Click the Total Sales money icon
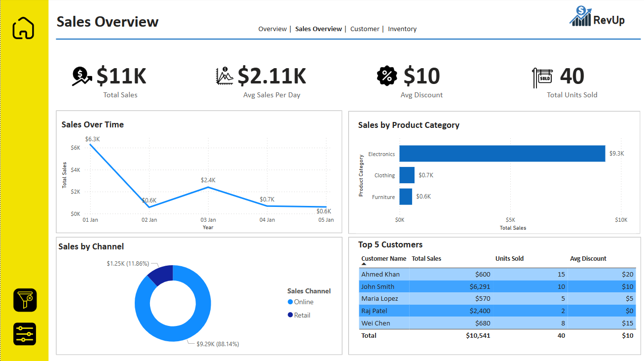 point(80,75)
